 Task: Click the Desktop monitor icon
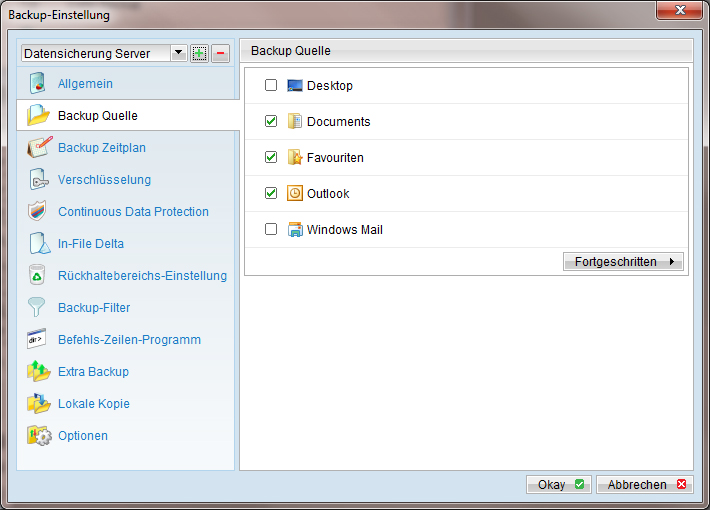coord(295,85)
